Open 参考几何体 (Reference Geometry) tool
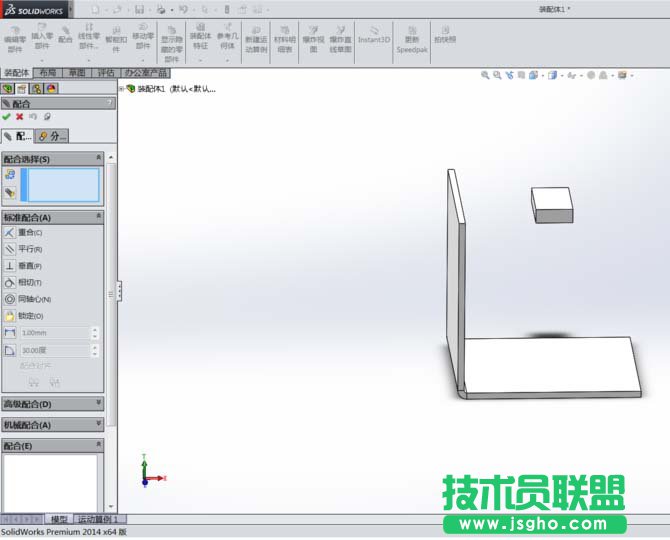670x540 pixels. point(227,36)
